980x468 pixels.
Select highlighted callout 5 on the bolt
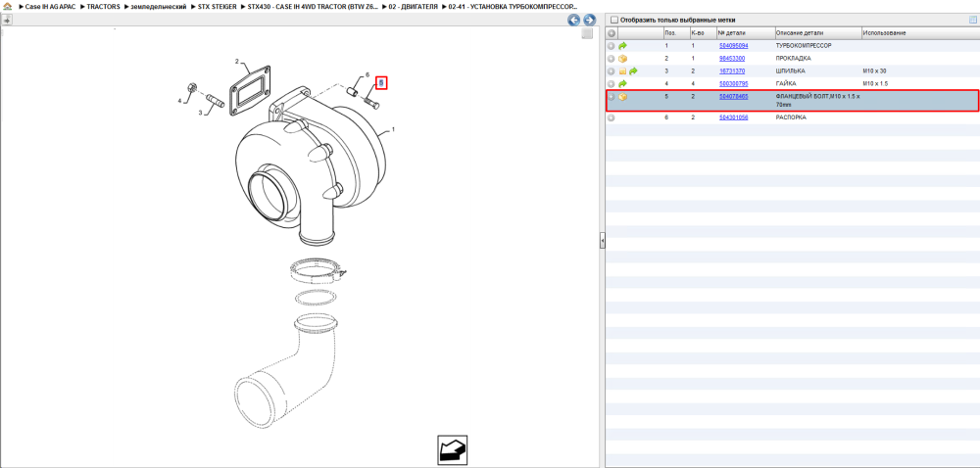pyautogui.click(x=382, y=82)
